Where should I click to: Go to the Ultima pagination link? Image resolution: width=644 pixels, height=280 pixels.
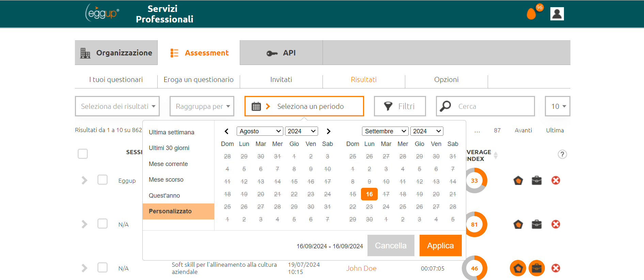click(x=555, y=130)
